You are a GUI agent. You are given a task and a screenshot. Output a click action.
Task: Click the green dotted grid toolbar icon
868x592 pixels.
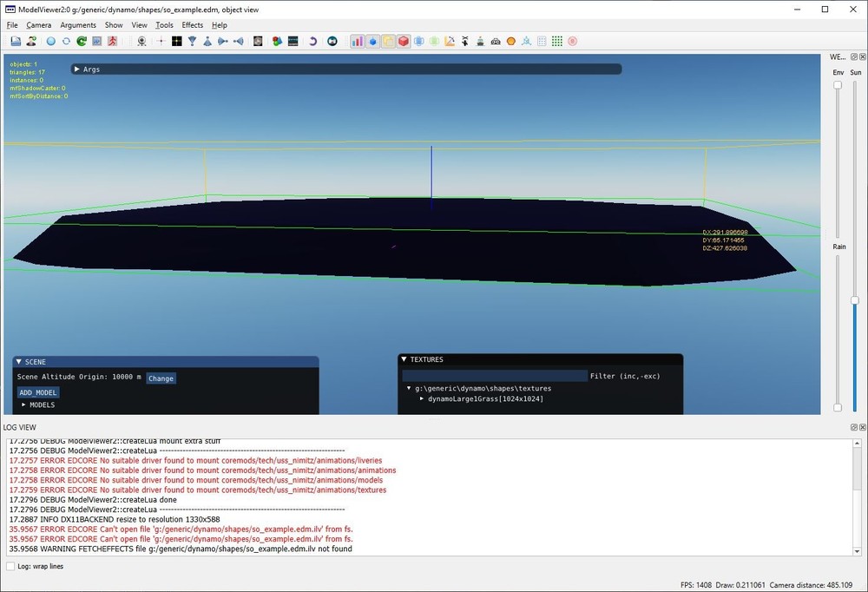pos(557,41)
